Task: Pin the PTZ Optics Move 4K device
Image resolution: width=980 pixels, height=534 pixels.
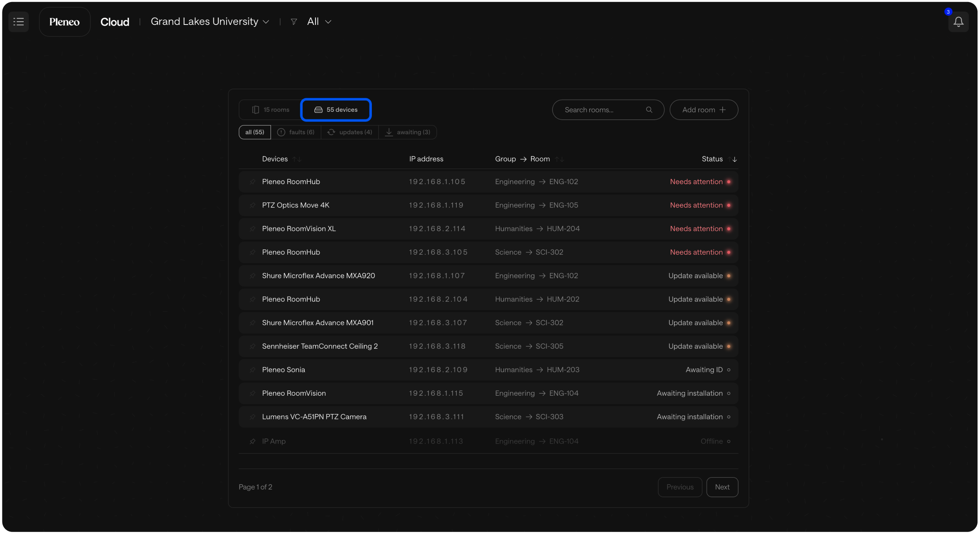Action: coord(252,205)
